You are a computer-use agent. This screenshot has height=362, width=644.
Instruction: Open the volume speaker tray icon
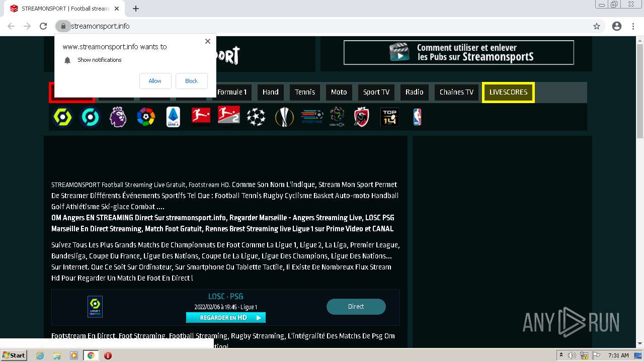point(572,355)
